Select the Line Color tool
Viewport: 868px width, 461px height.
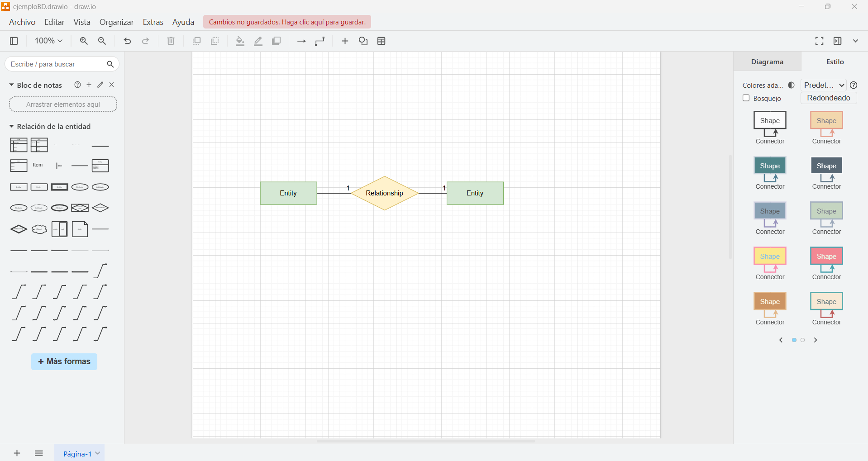258,41
